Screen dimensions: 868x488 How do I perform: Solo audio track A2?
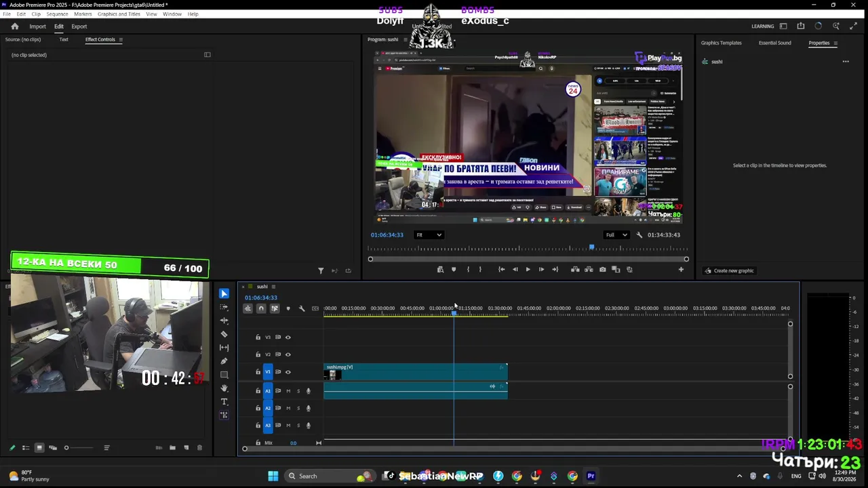298,409
